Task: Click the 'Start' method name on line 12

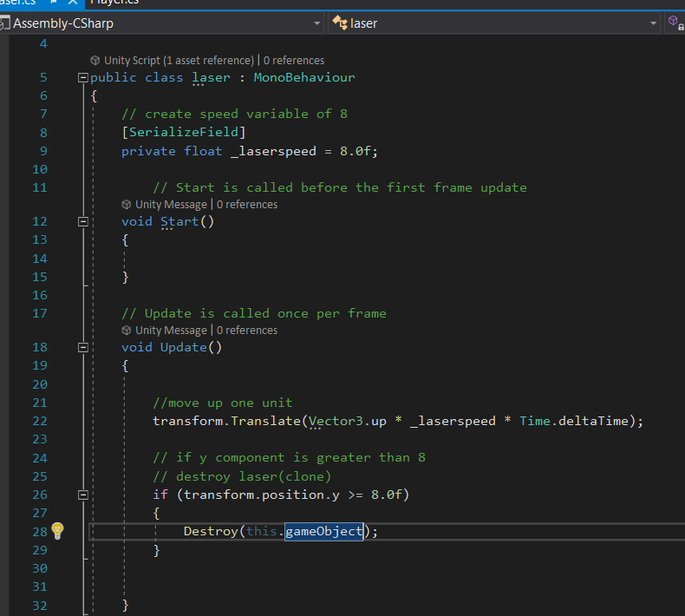Action: [179, 221]
